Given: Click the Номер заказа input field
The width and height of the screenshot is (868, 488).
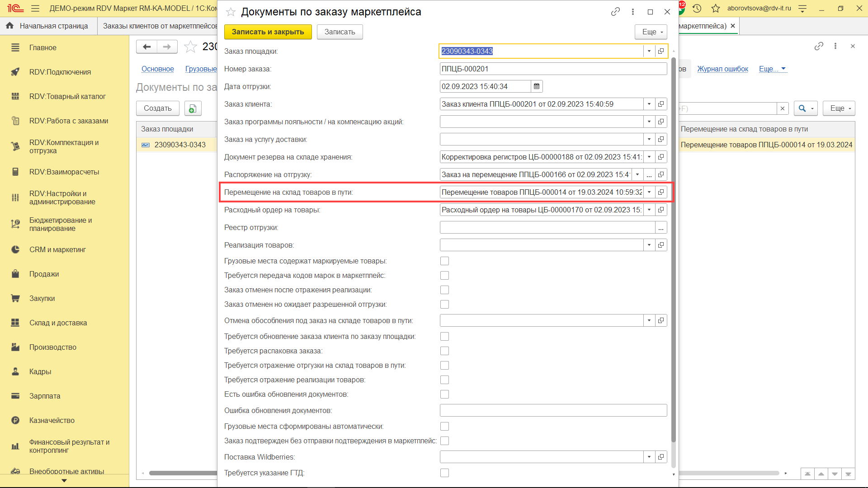Looking at the screenshot, I should click(553, 69).
